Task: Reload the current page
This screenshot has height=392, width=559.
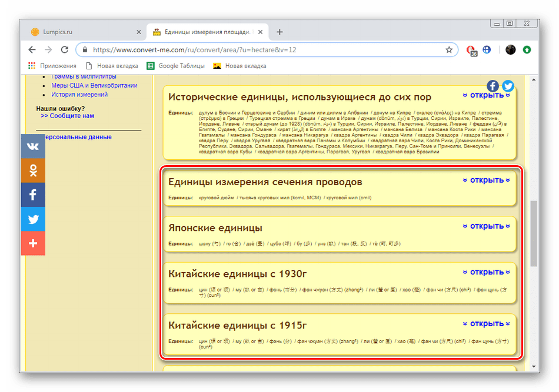Action: tap(65, 50)
